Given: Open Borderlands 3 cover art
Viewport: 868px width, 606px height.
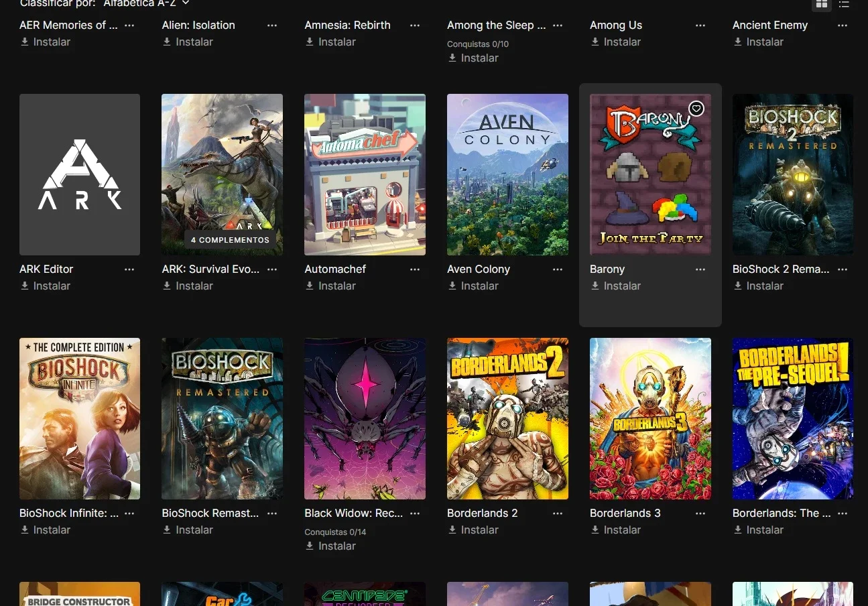Looking at the screenshot, I should point(650,418).
